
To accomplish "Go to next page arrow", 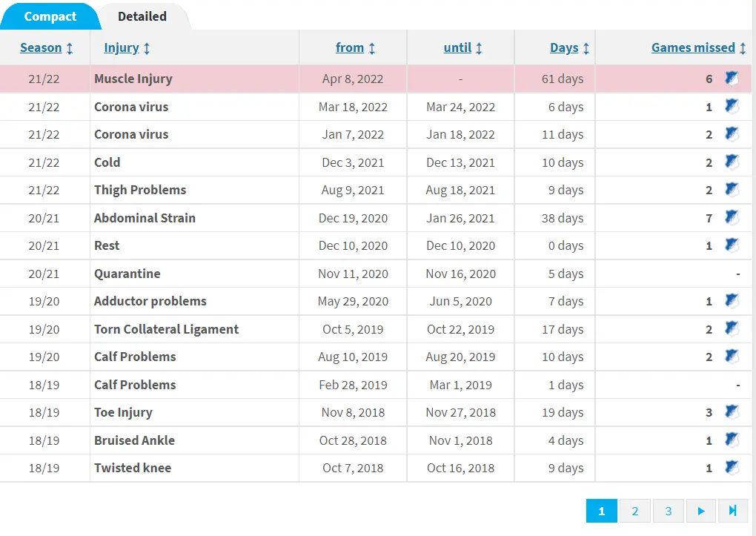I will point(701,511).
